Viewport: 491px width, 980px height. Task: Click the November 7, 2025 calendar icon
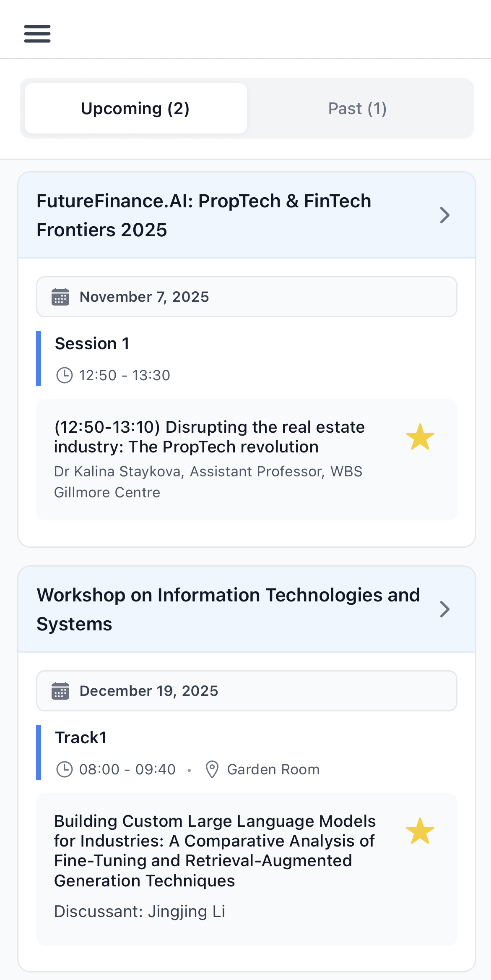tap(60, 297)
